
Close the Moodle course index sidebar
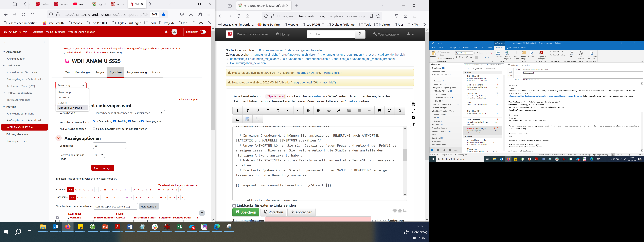point(4,42)
